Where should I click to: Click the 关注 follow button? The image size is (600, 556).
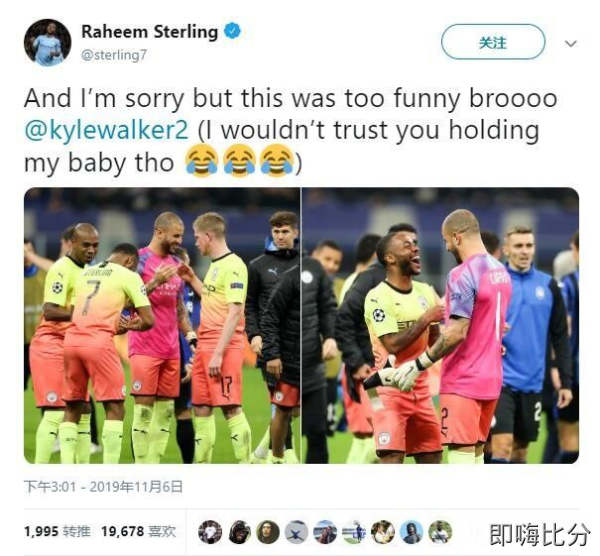[x=493, y=42]
